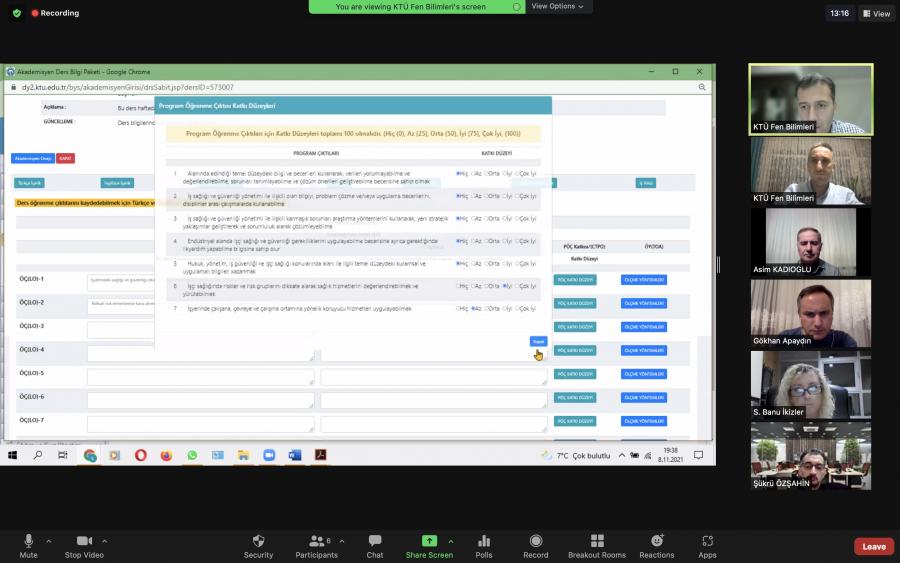The image size is (900, 563).
Task: Expand hidden system tray icons chevron
Action: 622,455
